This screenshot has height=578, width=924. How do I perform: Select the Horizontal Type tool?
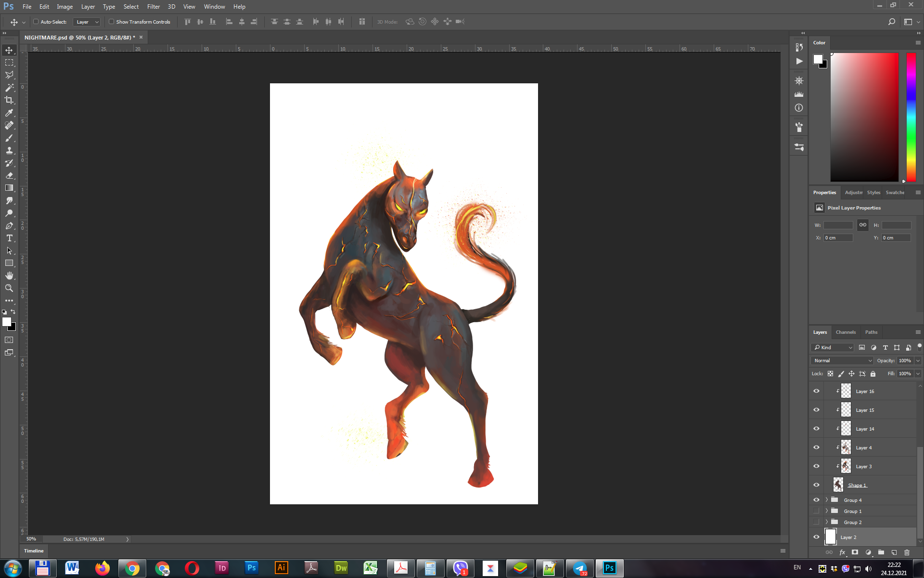(x=9, y=238)
